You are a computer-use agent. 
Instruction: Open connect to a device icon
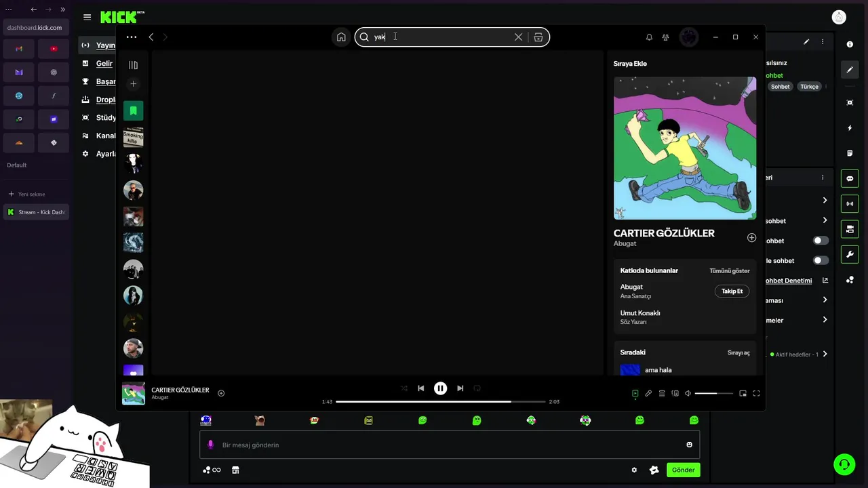coord(675,393)
